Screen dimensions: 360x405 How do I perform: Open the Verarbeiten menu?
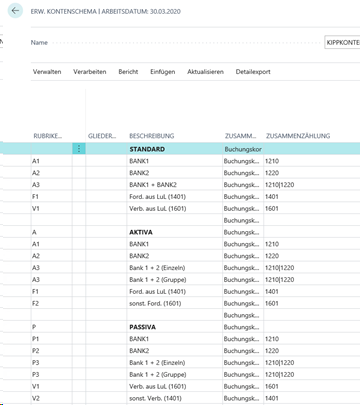pyautogui.click(x=90, y=72)
